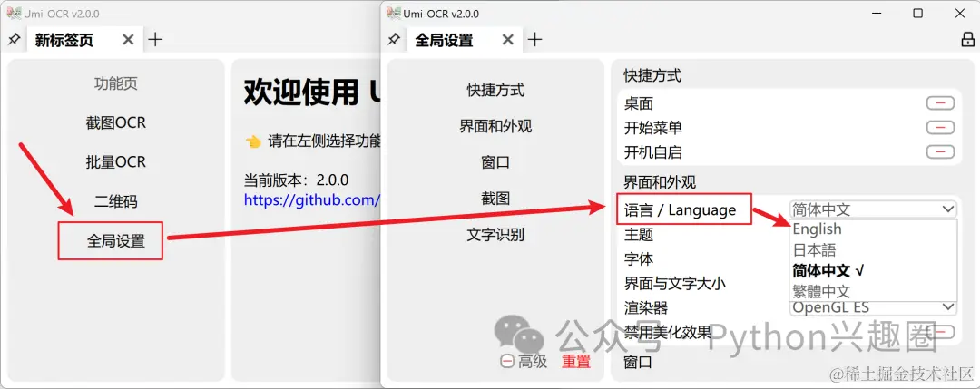The image size is (980, 389).
Task: Toggle the 开始菜单 shortcut switch
Action: [941, 127]
